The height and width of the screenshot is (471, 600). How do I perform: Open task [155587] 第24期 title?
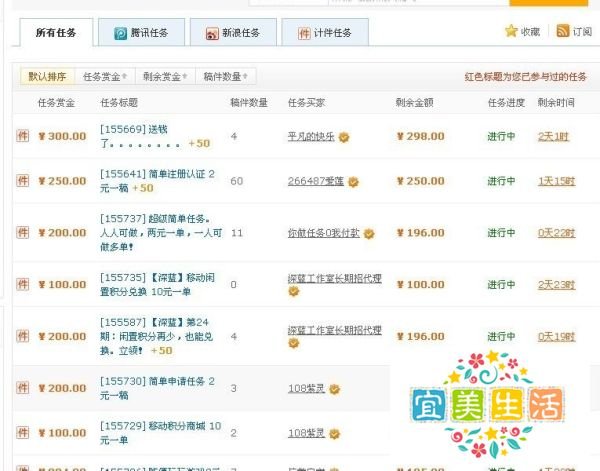pos(156,336)
